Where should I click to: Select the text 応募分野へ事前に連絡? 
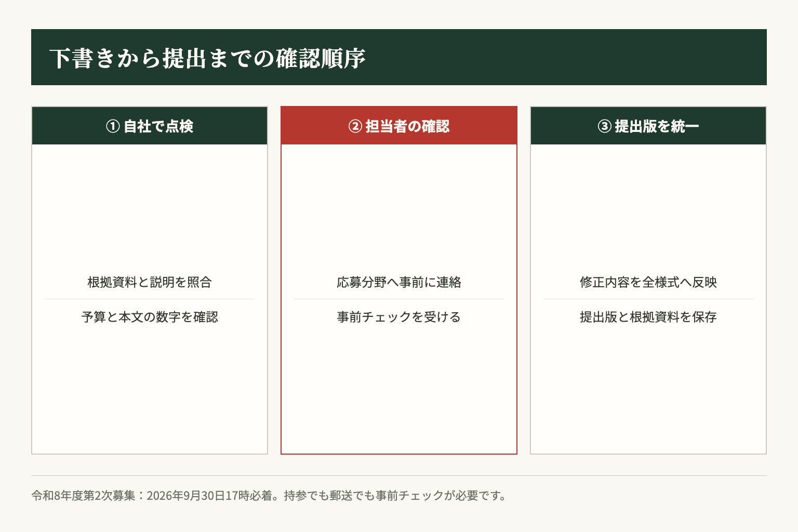pos(399,282)
